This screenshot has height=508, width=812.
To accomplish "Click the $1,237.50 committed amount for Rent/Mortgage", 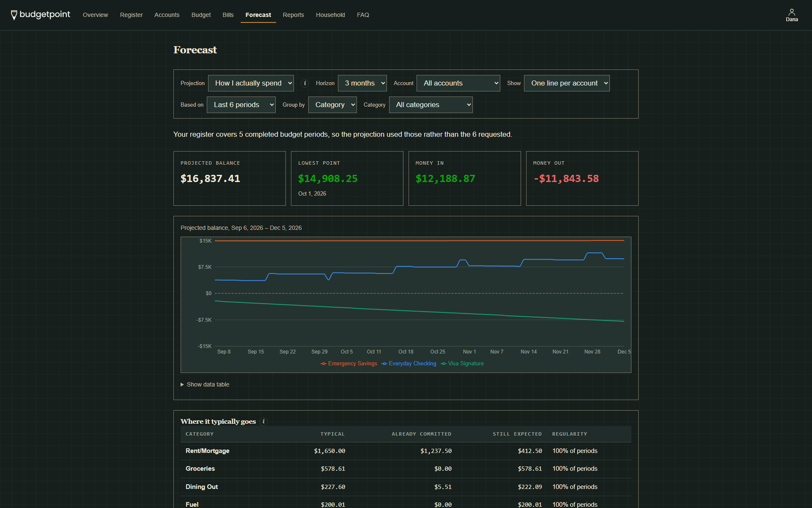I will [436, 451].
